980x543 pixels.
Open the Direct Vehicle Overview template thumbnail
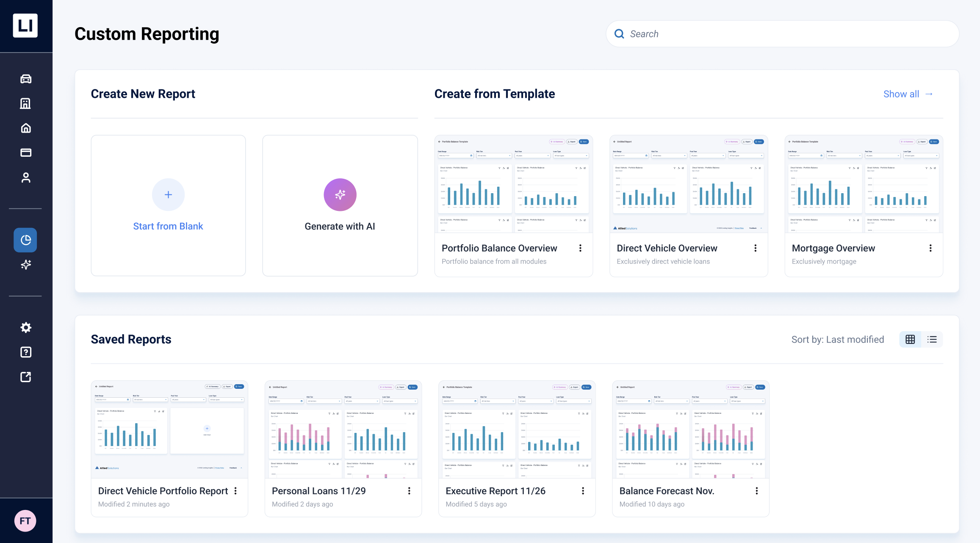click(x=689, y=184)
